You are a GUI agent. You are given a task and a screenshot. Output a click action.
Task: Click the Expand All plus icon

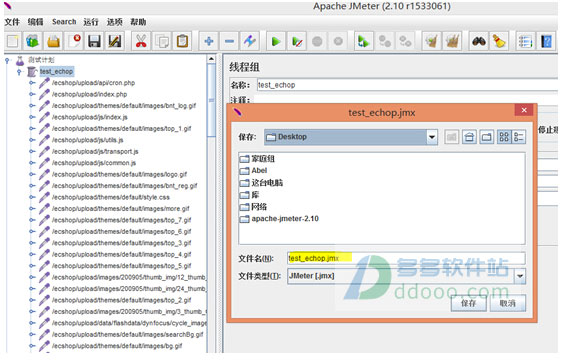click(209, 42)
